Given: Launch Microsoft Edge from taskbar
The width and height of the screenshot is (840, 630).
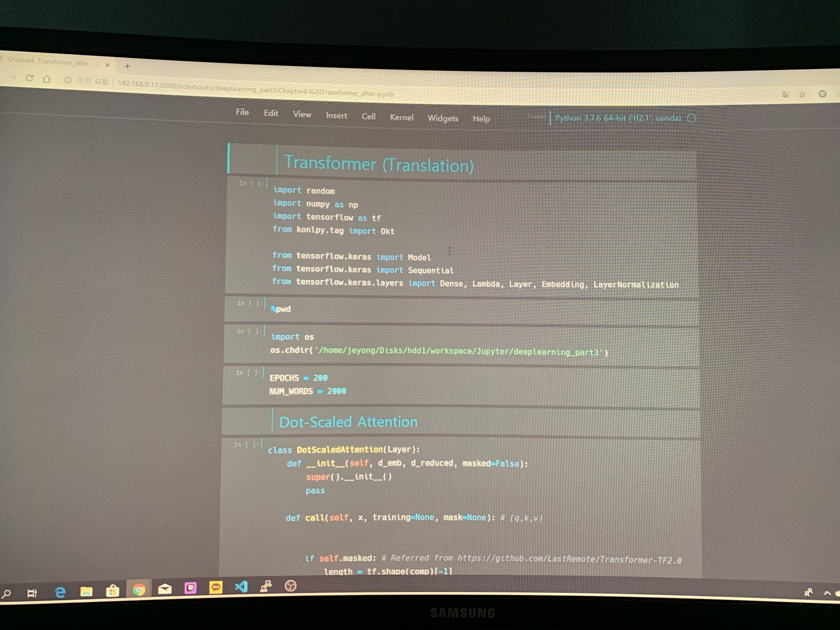Looking at the screenshot, I should tap(60, 592).
